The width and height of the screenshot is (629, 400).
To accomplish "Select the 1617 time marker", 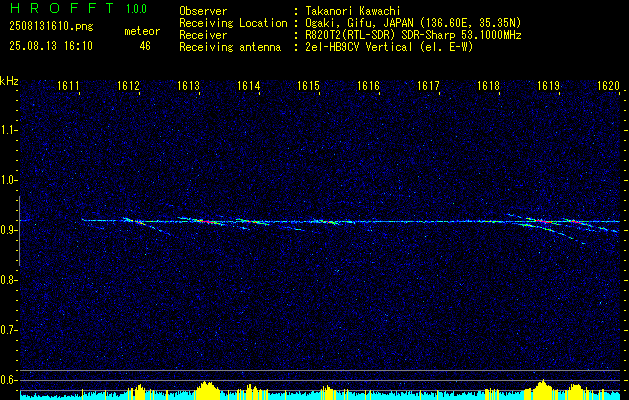I will click(428, 86).
